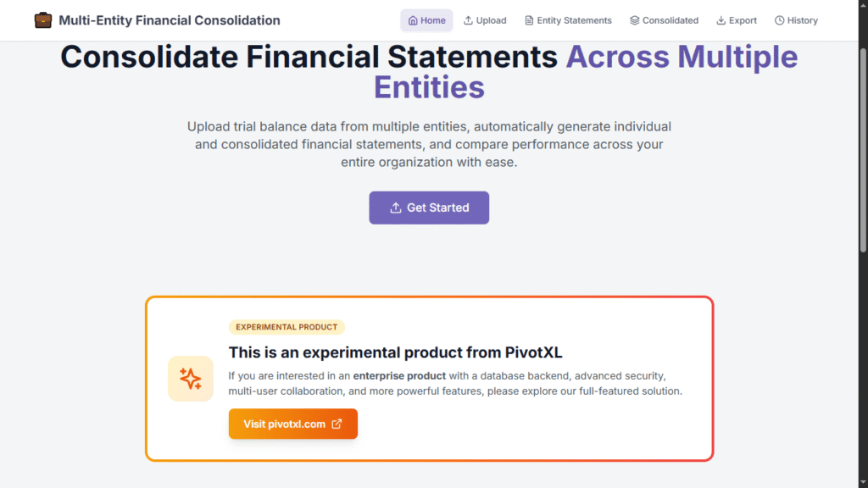
Task: Click the clock icon beside History
Action: pos(780,20)
